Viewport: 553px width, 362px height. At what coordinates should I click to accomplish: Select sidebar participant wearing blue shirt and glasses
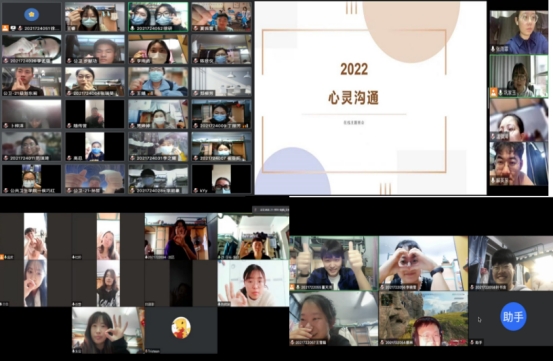point(518,32)
